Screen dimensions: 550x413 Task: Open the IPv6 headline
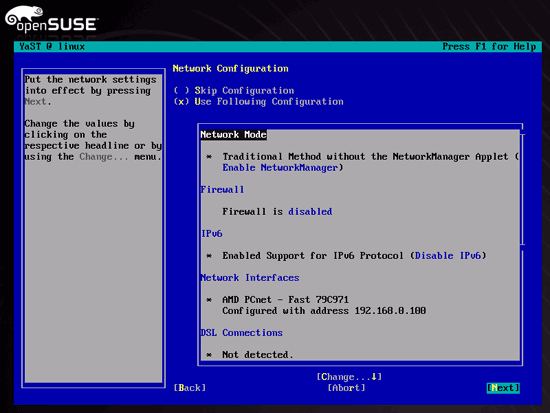coord(212,234)
